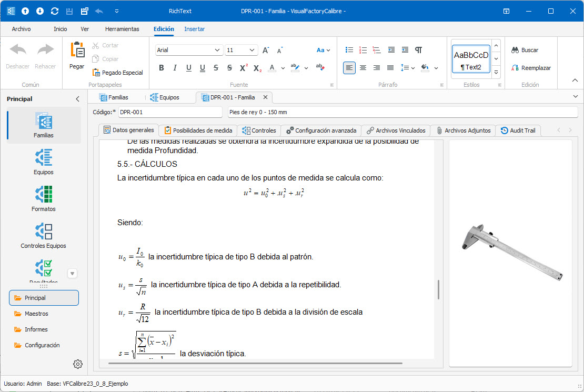Toggle double underline formatting
The height and width of the screenshot is (392, 584).
[x=202, y=68]
